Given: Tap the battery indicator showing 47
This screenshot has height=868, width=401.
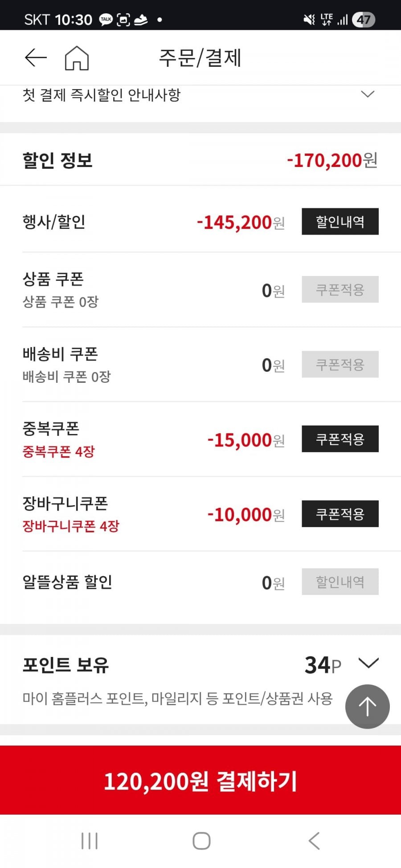Looking at the screenshot, I should coord(363,20).
